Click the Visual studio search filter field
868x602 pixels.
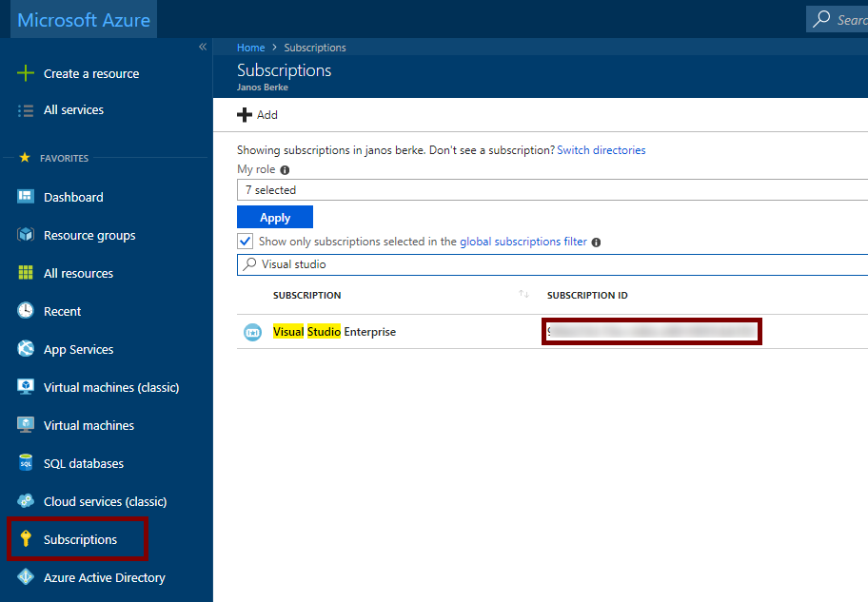point(552,264)
